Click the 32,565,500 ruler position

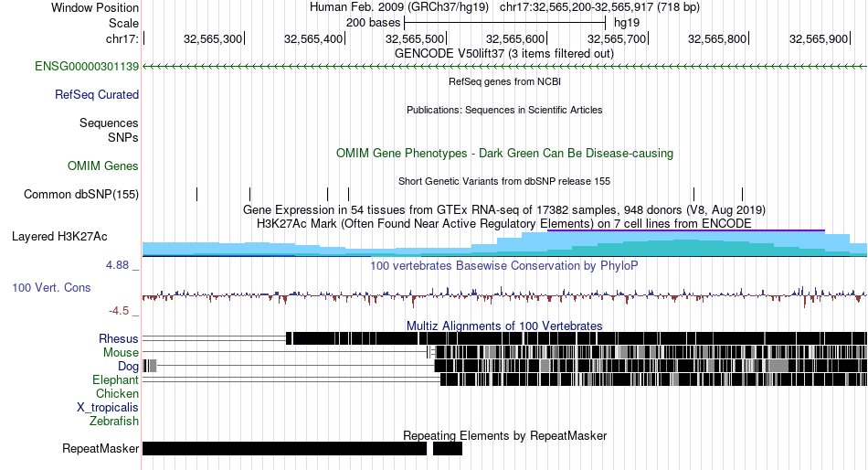click(x=415, y=38)
